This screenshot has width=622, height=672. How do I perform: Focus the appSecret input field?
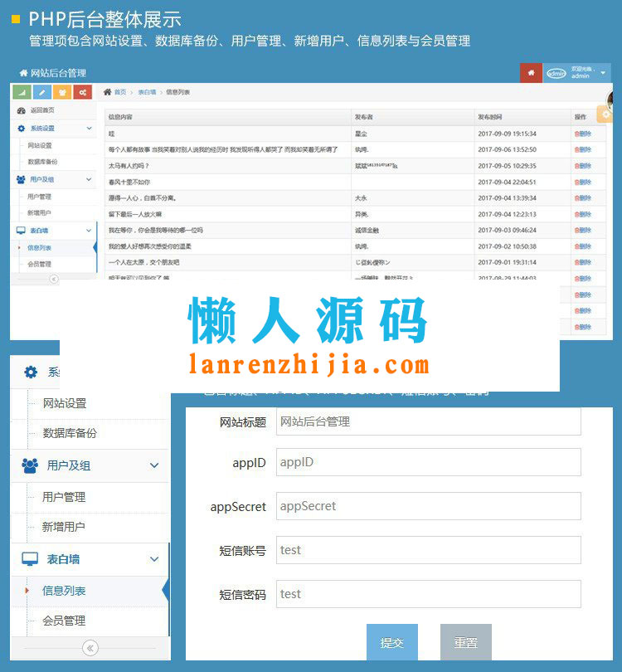click(429, 506)
